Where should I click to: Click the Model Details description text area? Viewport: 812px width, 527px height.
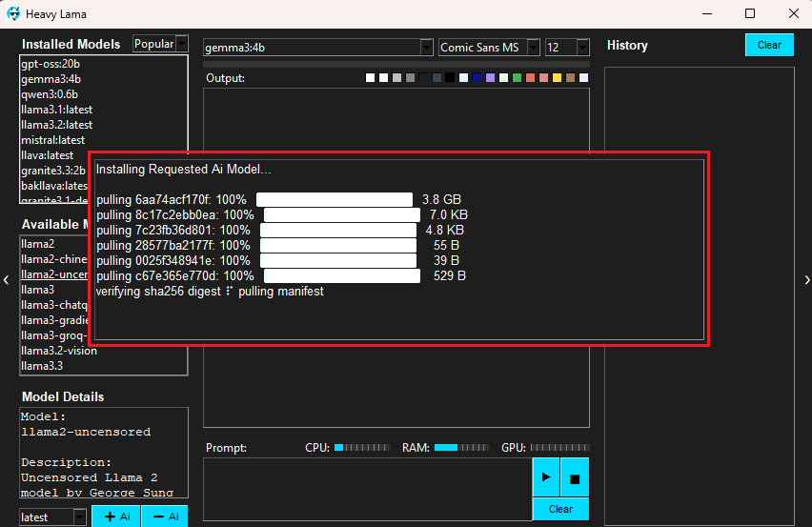coord(104,453)
